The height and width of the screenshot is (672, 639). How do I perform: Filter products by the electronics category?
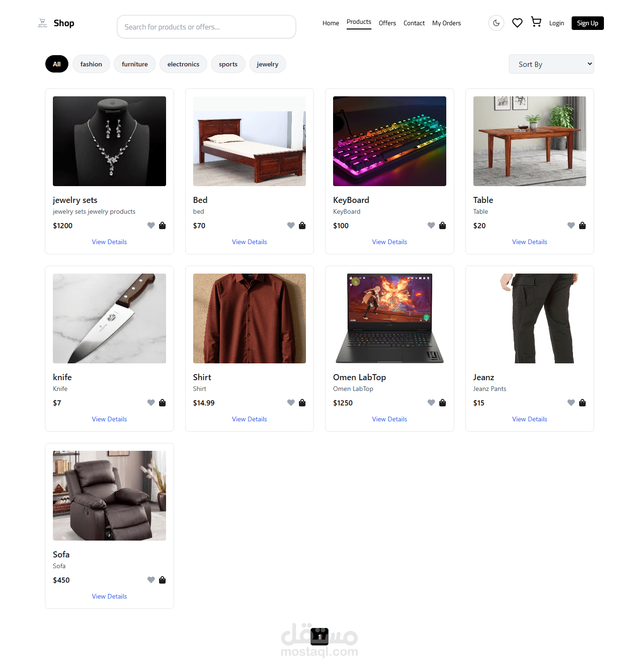(183, 64)
